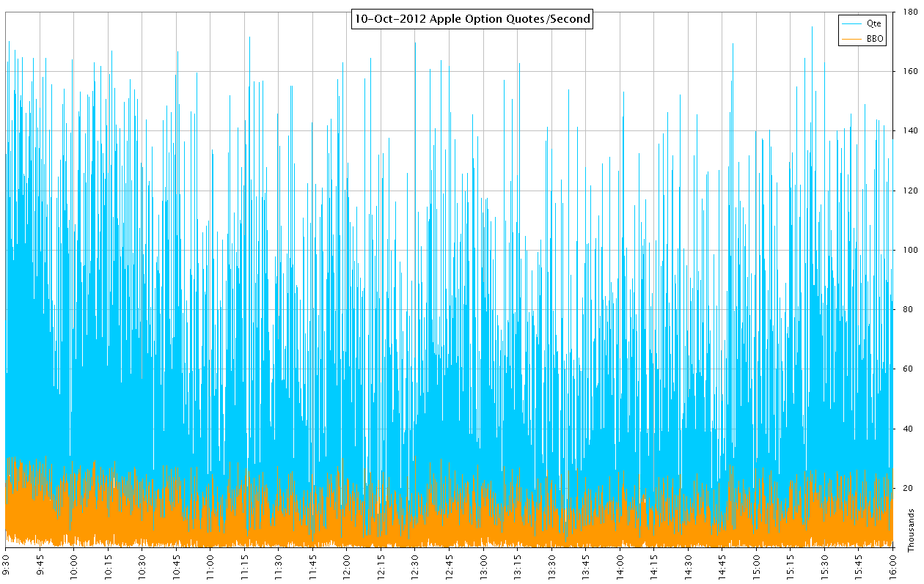924x584 pixels.
Task: Select the 'Qte' legend entry
Action: point(873,23)
